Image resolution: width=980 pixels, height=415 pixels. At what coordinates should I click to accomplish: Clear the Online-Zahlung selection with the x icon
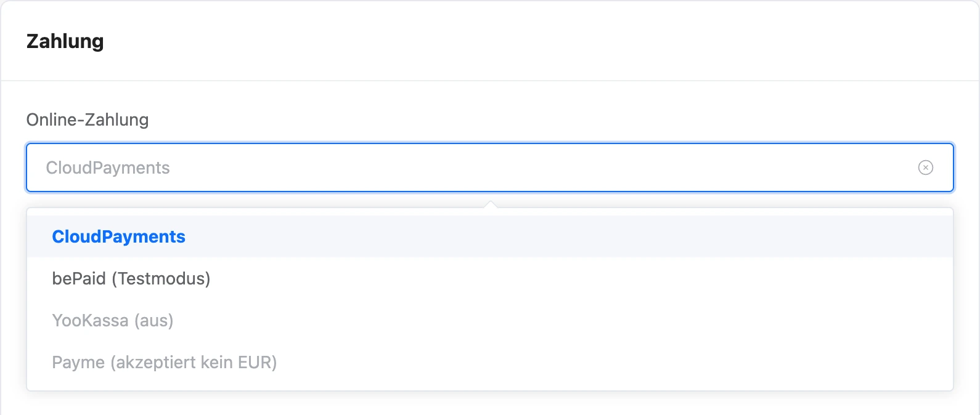[925, 167]
